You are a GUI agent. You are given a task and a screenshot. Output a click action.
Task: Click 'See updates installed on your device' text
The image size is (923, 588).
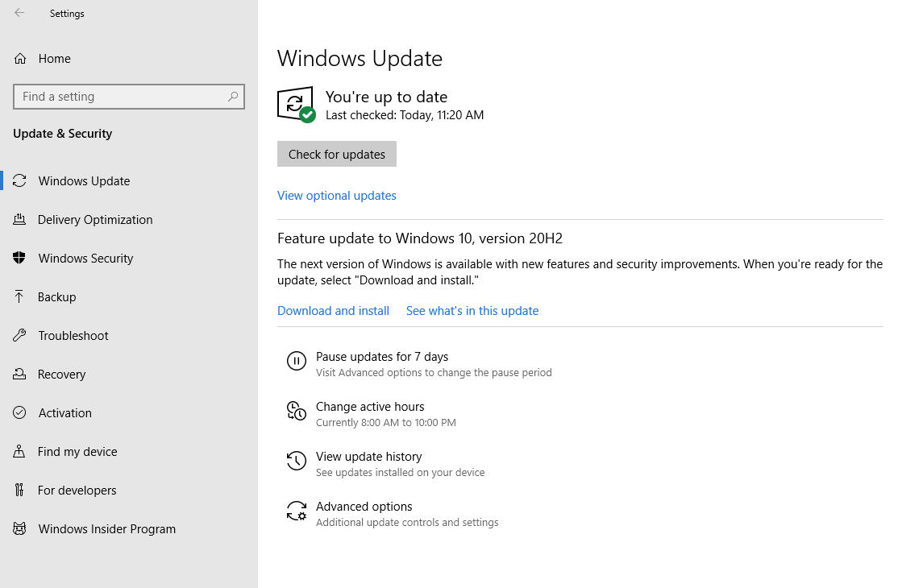(401, 472)
